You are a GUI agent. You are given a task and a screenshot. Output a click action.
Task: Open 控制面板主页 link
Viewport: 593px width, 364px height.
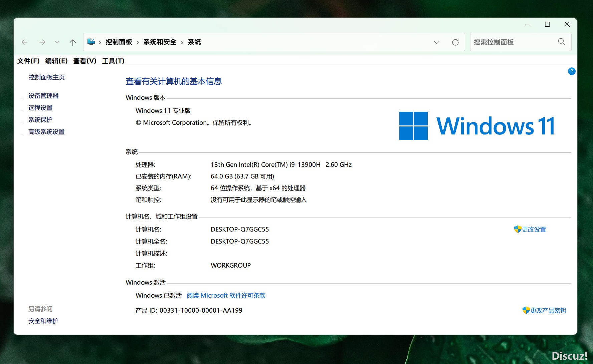[47, 77]
